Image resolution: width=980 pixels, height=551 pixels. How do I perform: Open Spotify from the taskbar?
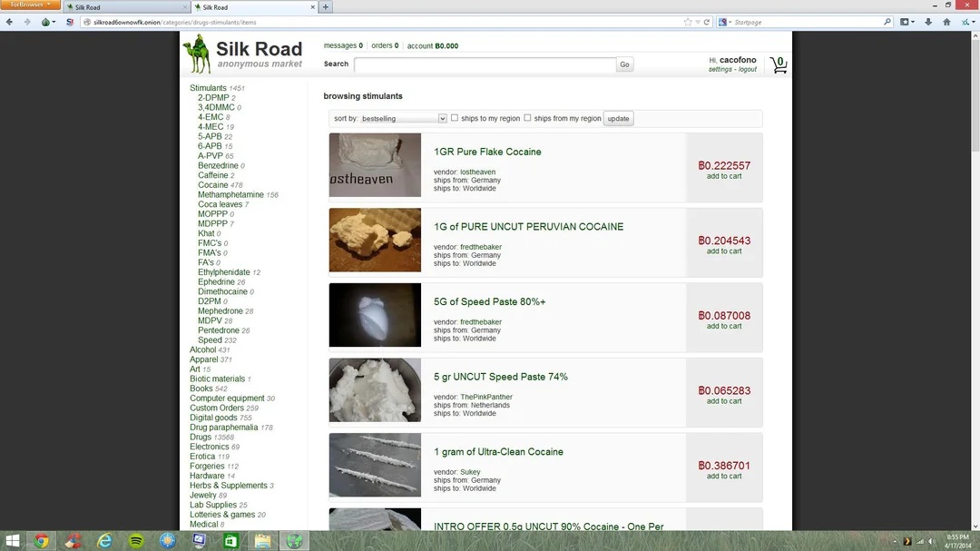click(x=135, y=541)
